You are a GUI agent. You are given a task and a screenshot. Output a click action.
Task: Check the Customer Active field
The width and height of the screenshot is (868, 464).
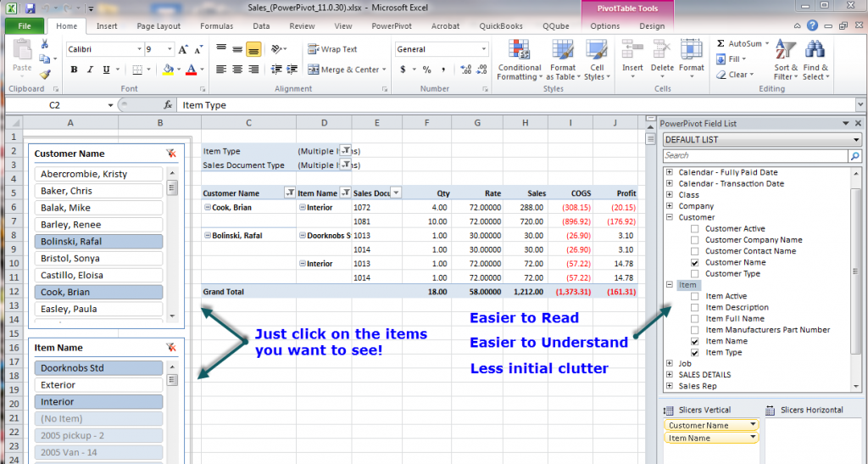[x=695, y=229]
